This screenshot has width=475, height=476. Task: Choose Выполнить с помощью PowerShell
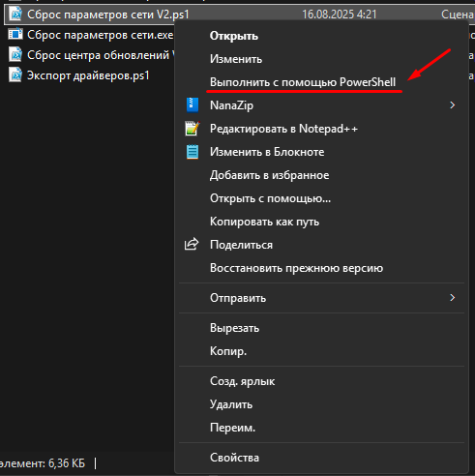point(303,82)
